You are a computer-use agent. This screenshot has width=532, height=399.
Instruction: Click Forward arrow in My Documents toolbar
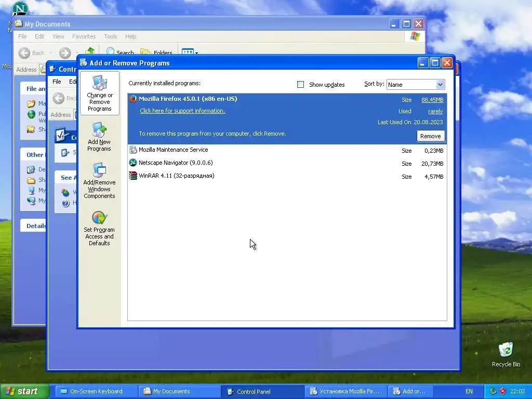pyautogui.click(x=65, y=52)
